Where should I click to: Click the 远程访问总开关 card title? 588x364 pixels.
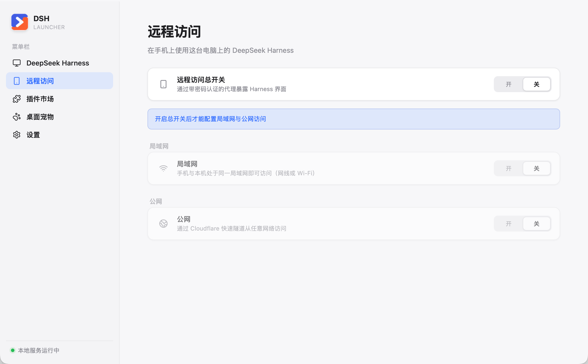pyautogui.click(x=201, y=80)
